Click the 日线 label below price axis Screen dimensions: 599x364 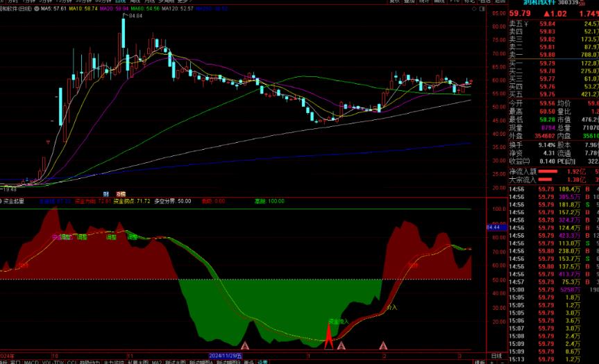496,356
